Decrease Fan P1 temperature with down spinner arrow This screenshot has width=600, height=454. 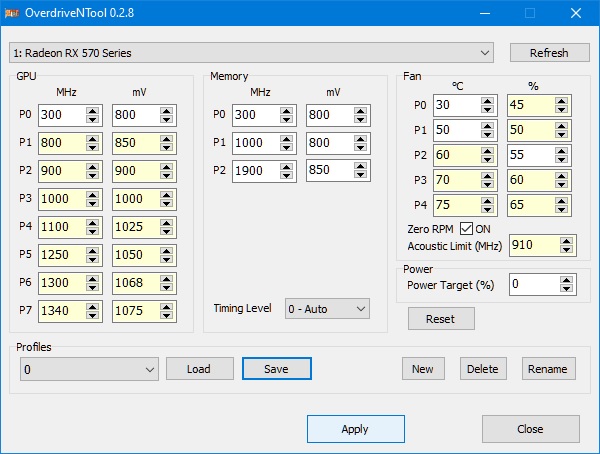click(488, 134)
